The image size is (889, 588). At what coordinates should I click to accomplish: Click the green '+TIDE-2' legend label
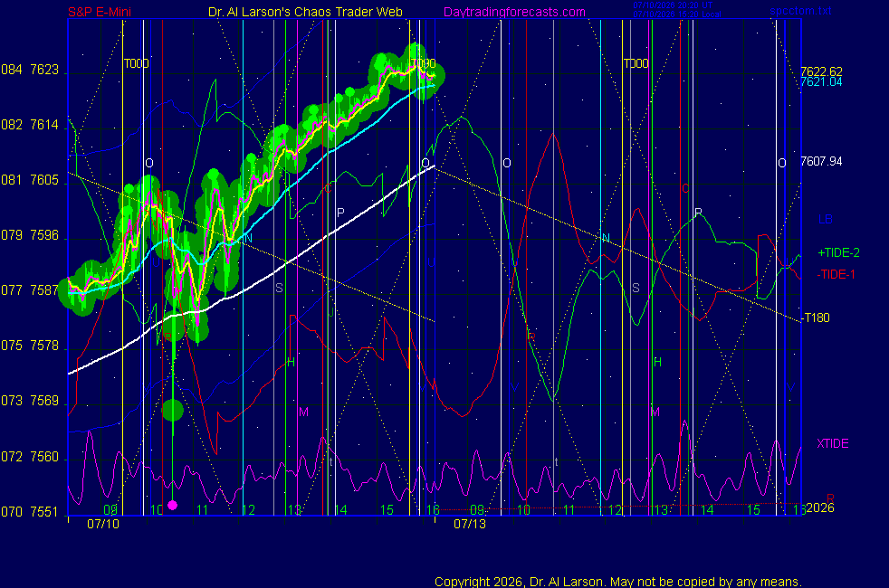[x=838, y=252]
